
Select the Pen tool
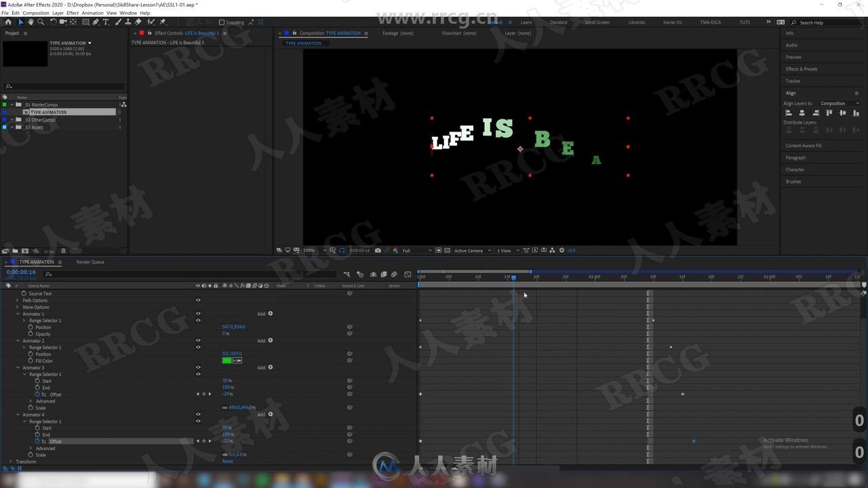[x=96, y=22]
